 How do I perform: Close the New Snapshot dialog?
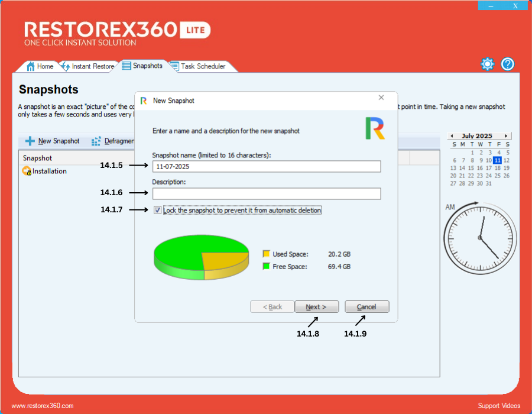[x=381, y=98]
